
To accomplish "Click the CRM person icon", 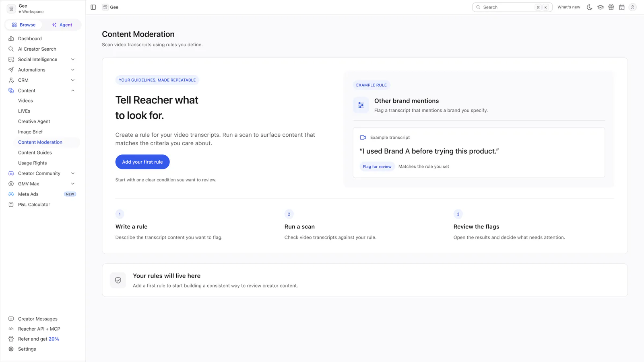I will [x=11, y=80].
